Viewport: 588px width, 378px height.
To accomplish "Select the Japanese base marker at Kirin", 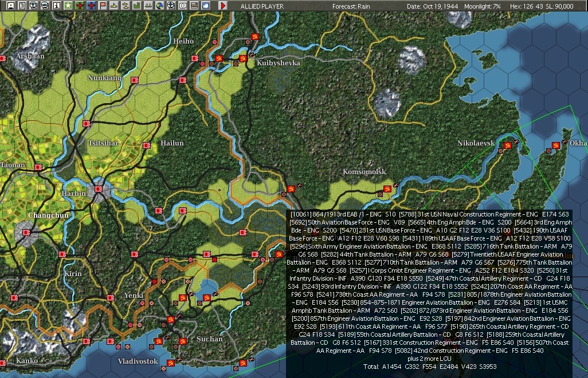I will [x=62, y=254].
